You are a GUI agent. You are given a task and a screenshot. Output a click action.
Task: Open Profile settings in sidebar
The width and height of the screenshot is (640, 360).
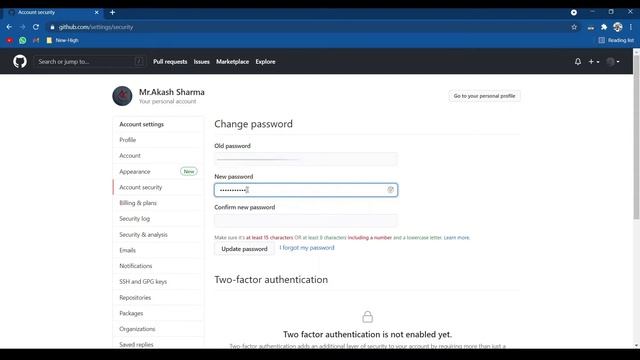[x=158, y=140]
